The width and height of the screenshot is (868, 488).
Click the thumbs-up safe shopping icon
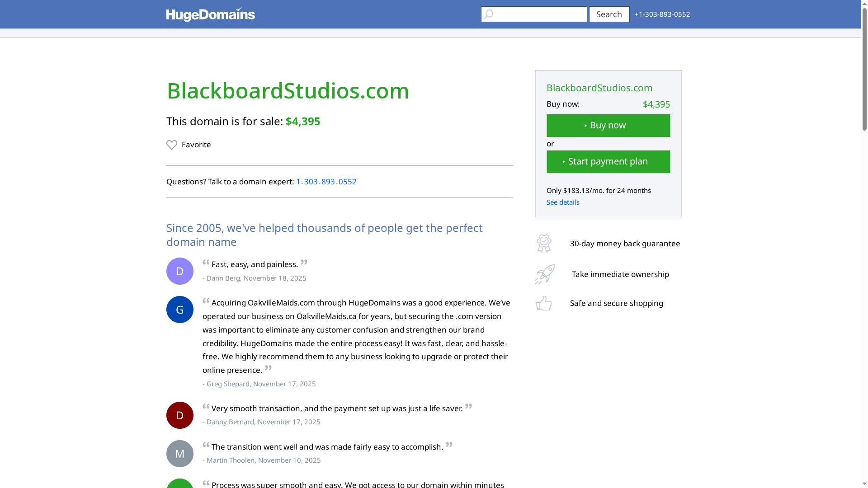pos(544,303)
